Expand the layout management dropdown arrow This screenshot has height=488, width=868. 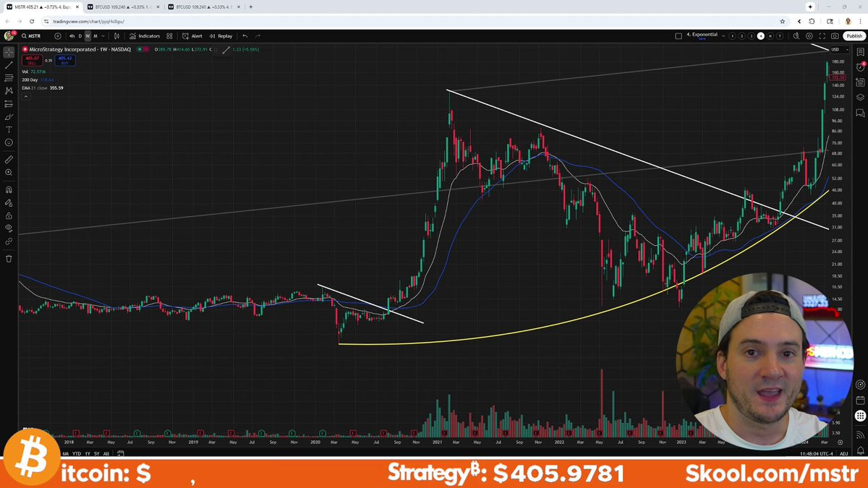click(723, 35)
